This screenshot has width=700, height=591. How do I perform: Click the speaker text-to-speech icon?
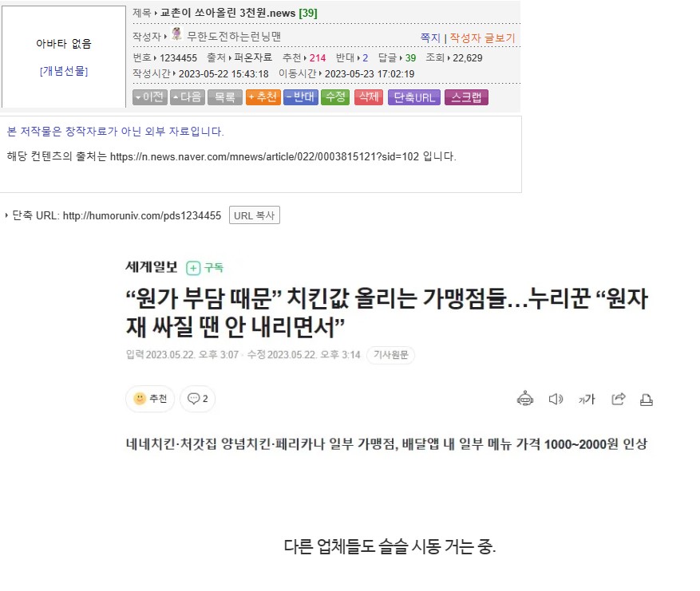(x=556, y=399)
